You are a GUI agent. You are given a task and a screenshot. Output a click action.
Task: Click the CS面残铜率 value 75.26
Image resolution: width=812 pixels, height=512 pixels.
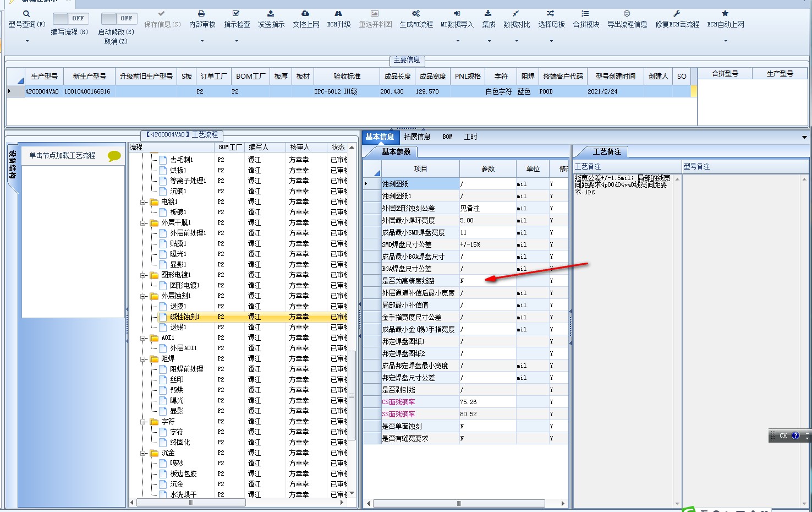pos(487,402)
